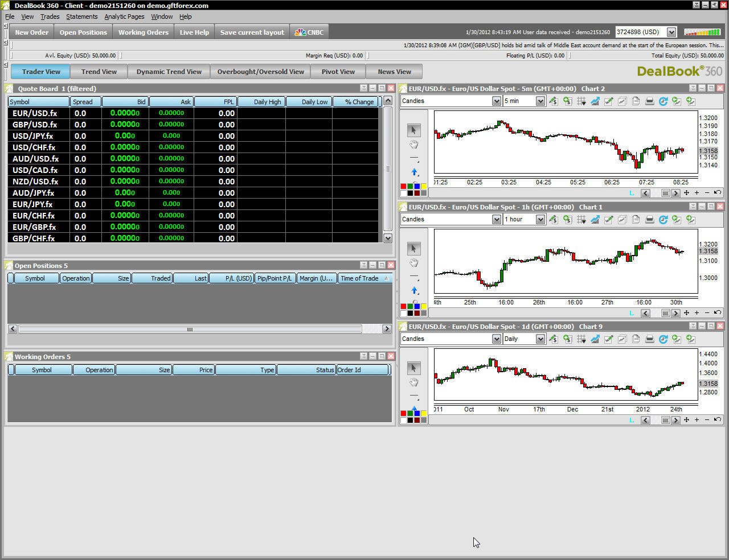Click the undo arrow icon under Chart 9
Viewport: 729px width, 560px height.
[x=718, y=419]
